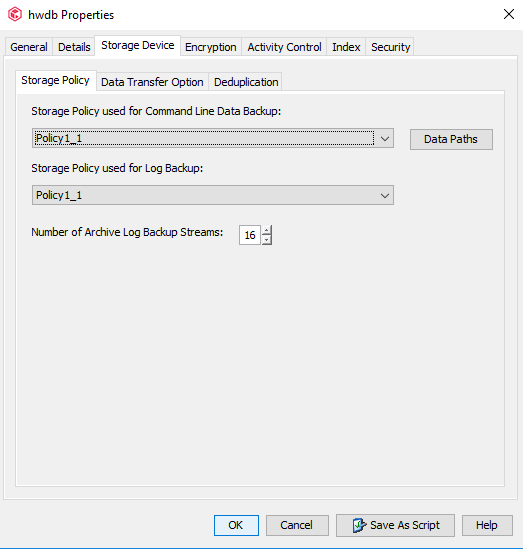Viewport: 523px width, 549px height.
Task: Click the Save As Script icon
Action: pyautogui.click(x=359, y=525)
